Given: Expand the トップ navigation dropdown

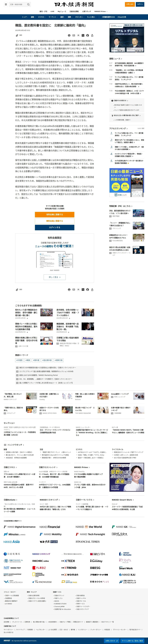Looking at the screenshot, I should (25, 17).
